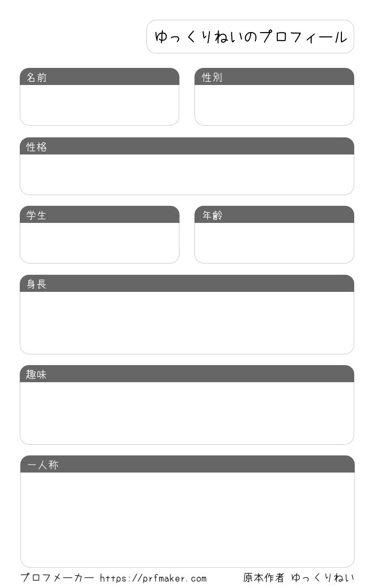Click inside the 学生 input box

(x=99, y=243)
